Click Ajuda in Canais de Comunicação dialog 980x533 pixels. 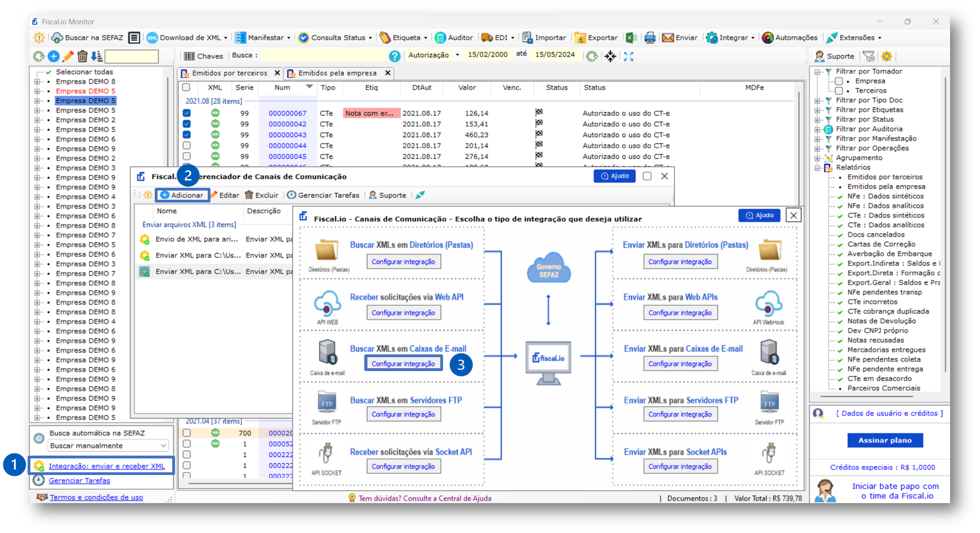point(759,215)
